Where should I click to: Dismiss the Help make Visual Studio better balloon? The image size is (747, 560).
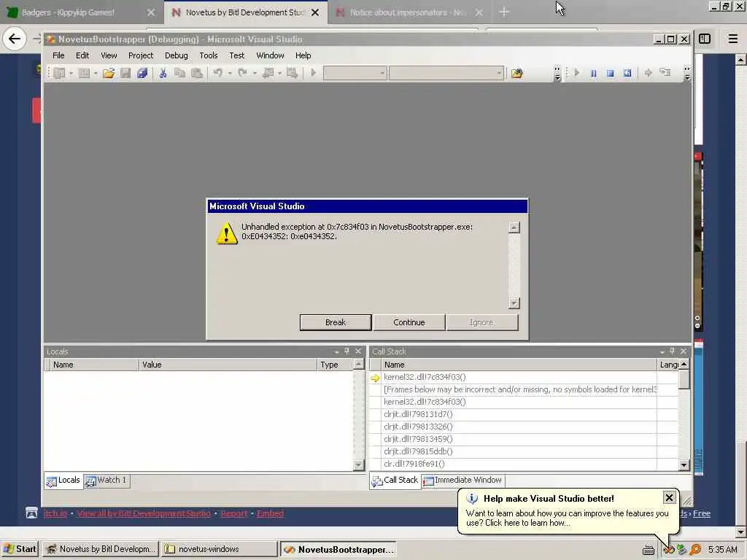(669, 497)
